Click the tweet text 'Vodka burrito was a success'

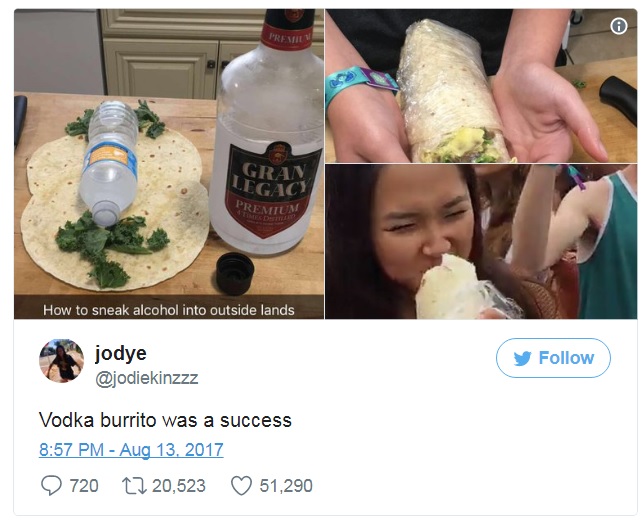pyautogui.click(x=165, y=420)
